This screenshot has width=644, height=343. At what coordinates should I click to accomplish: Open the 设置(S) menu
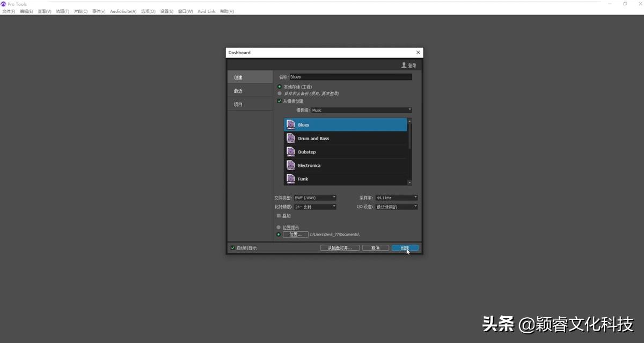[167, 11]
